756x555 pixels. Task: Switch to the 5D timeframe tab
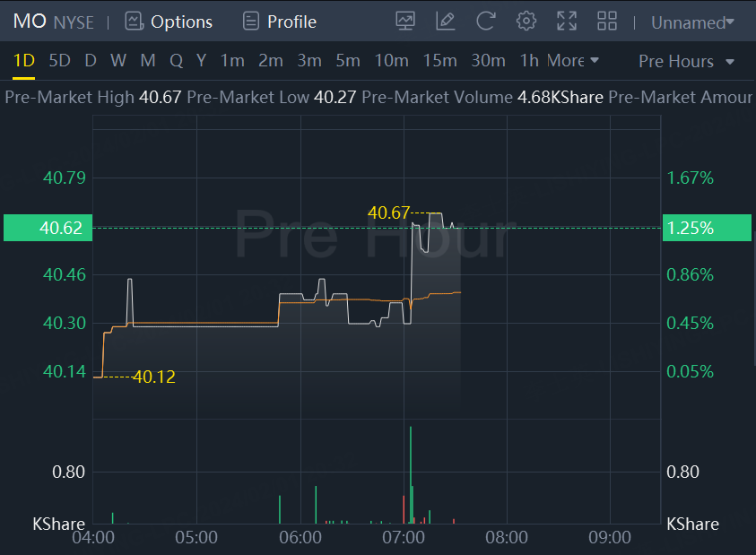[59, 61]
